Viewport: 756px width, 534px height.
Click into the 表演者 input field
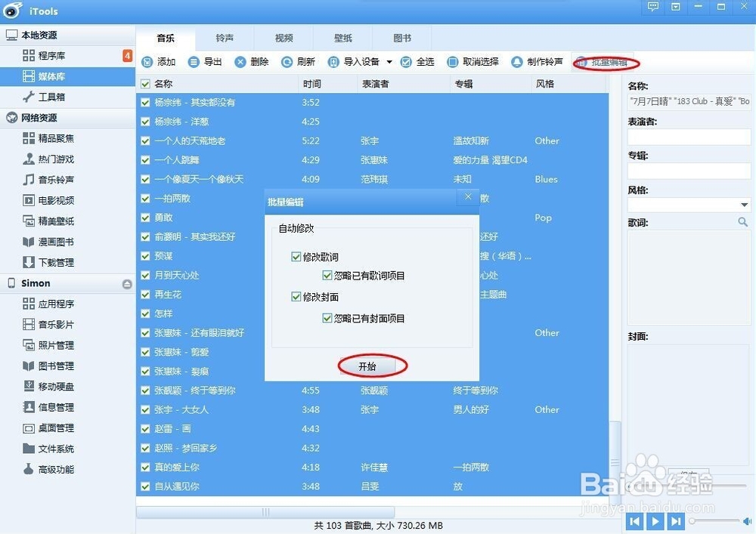(689, 137)
